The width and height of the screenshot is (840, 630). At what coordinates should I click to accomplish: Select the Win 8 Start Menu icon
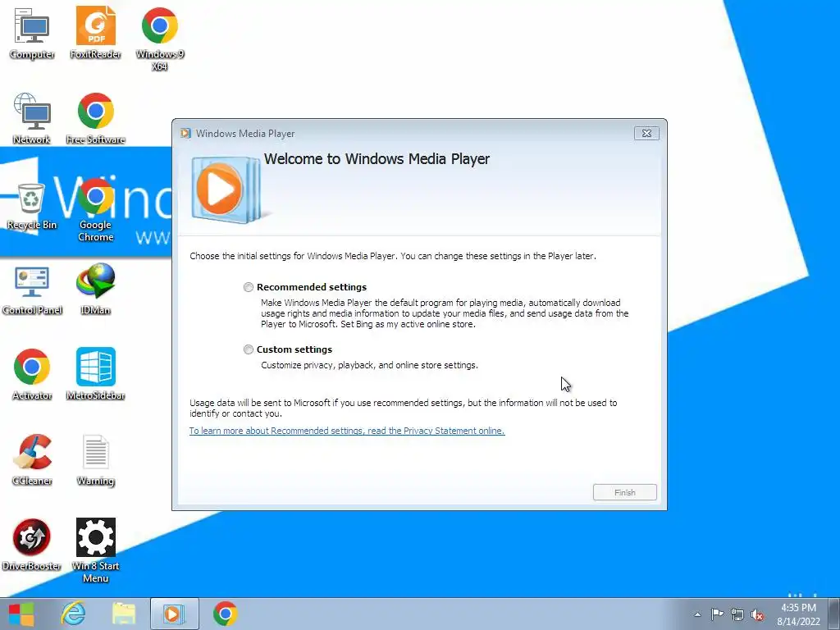(95, 550)
